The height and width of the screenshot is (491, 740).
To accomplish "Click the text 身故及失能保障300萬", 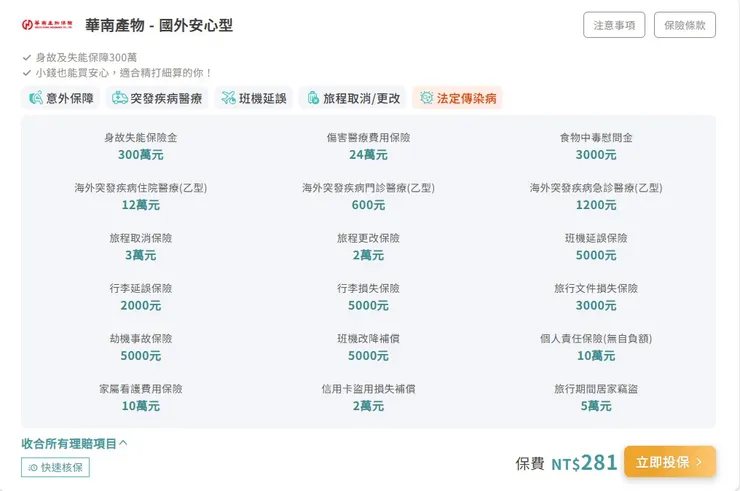I will [x=86, y=58].
